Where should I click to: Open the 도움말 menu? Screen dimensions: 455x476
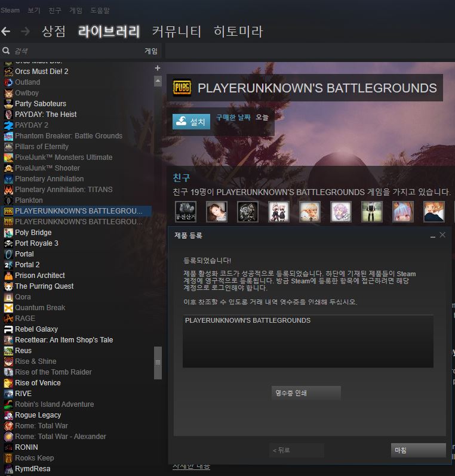coord(100,10)
